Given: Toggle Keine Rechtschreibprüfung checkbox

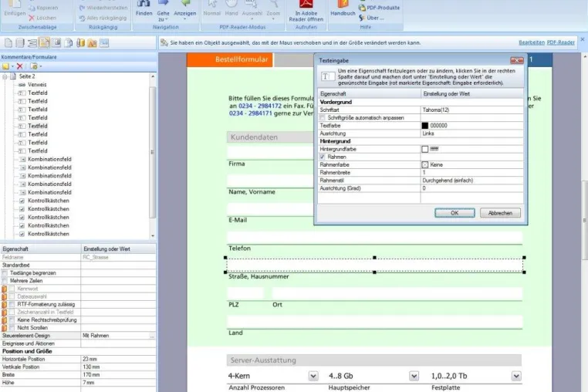Looking at the screenshot, I should (12, 320).
